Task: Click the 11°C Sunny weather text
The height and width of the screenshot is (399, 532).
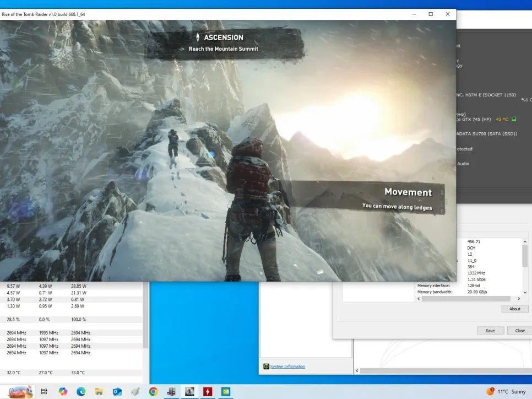Action: (x=511, y=391)
